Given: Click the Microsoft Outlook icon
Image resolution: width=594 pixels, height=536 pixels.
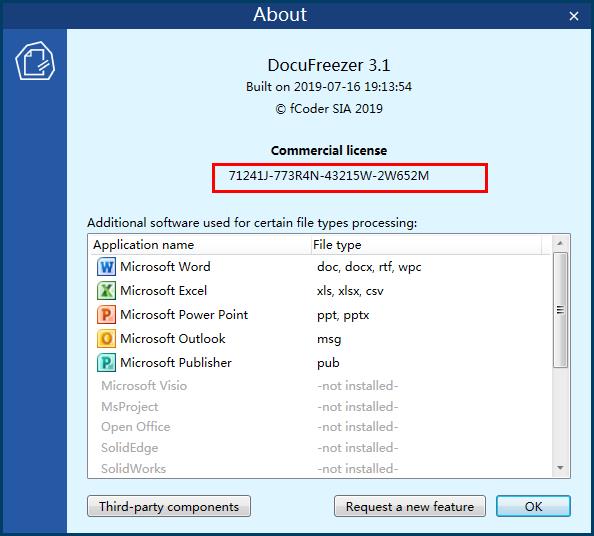Looking at the screenshot, I should (106, 339).
